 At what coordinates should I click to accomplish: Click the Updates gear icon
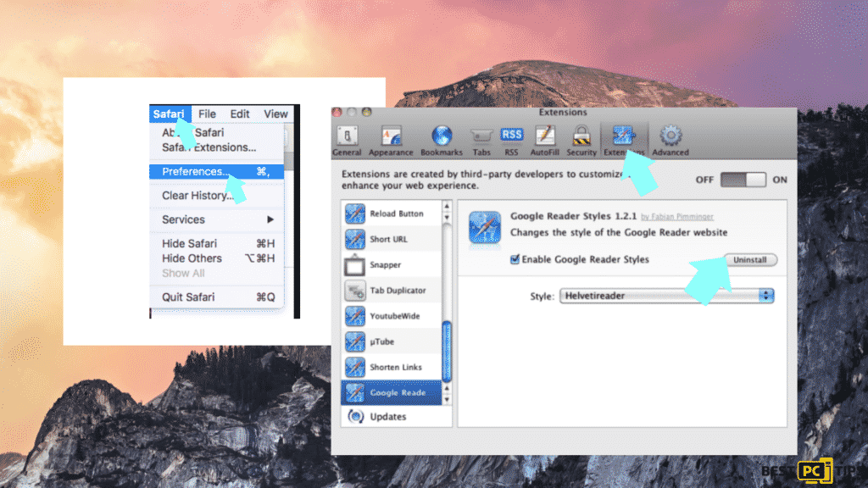coord(355,416)
